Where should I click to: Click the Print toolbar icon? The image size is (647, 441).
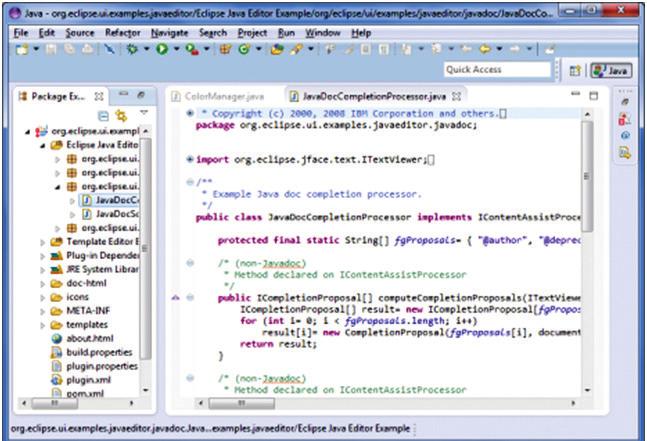pos(87,50)
